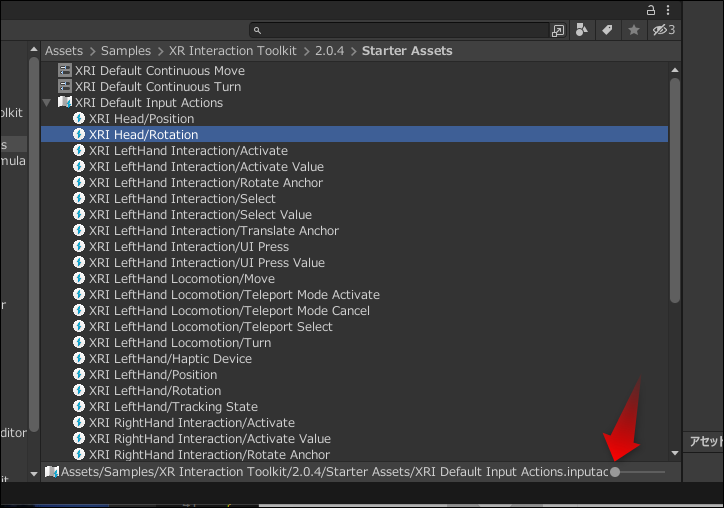
Task: Go to Samples in breadcrumb
Action: (x=126, y=51)
